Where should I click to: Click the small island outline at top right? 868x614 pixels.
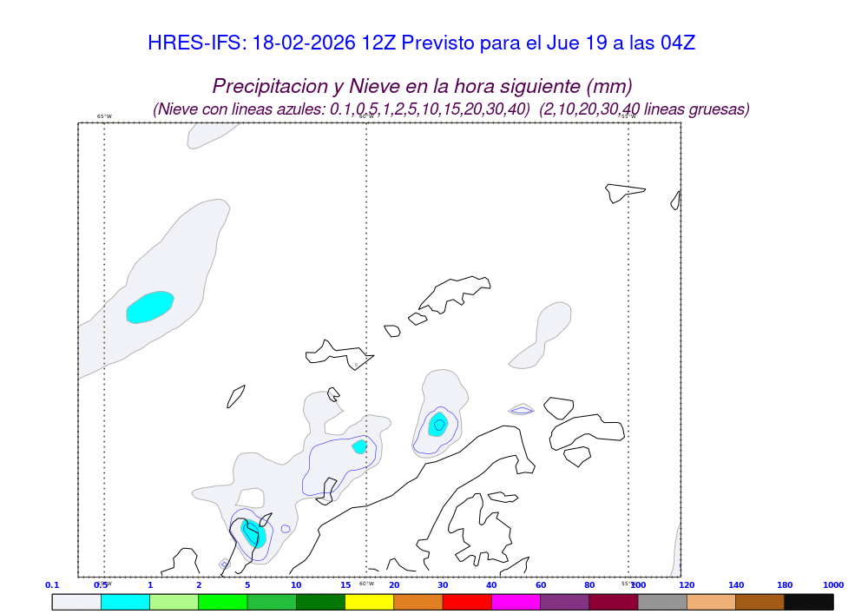point(624,192)
